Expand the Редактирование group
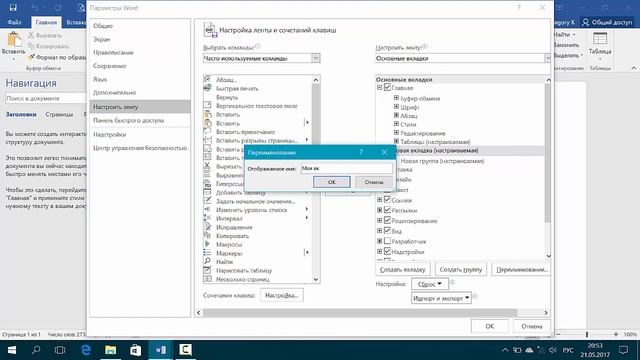 (396, 133)
